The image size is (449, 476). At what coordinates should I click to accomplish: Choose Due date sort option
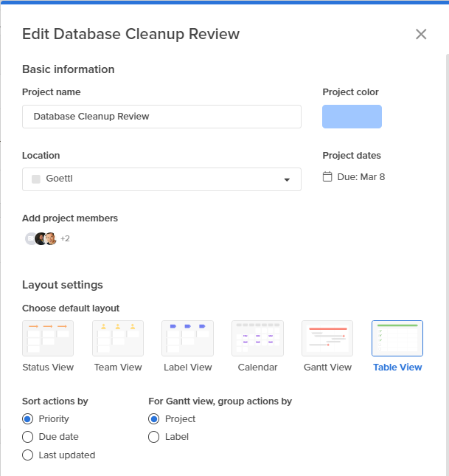[27, 437]
